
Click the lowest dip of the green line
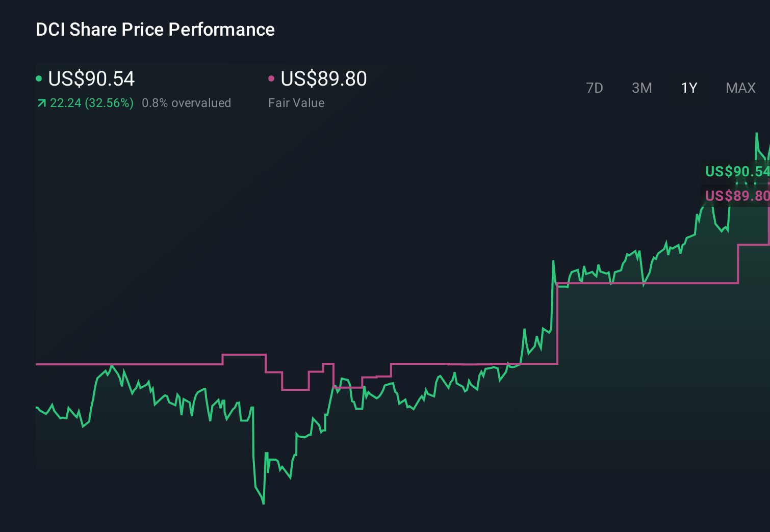[263, 503]
